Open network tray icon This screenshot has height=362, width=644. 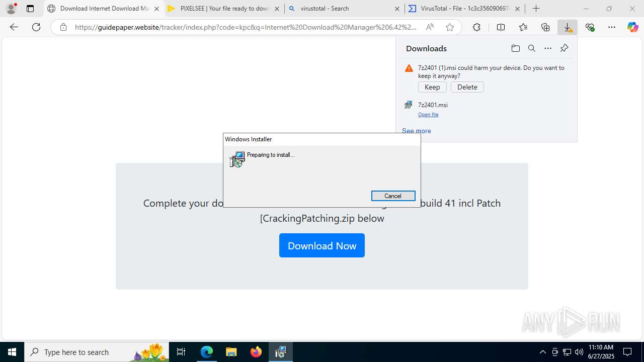567,352
